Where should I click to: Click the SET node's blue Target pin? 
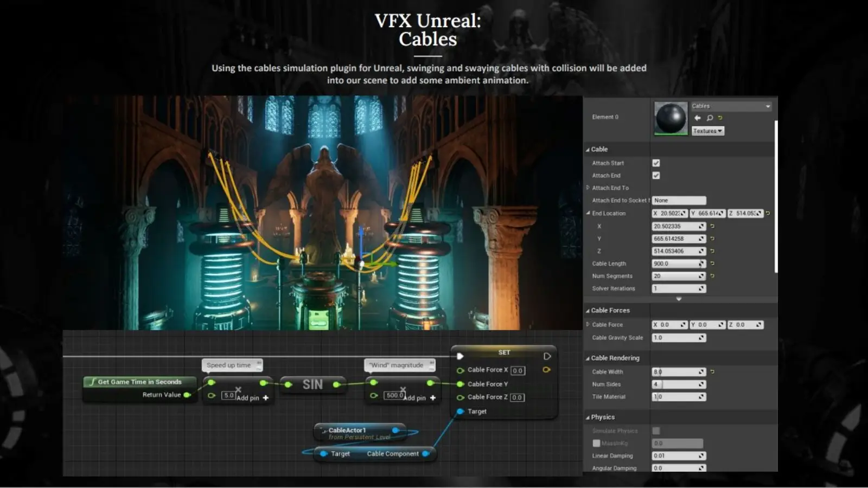tap(460, 412)
